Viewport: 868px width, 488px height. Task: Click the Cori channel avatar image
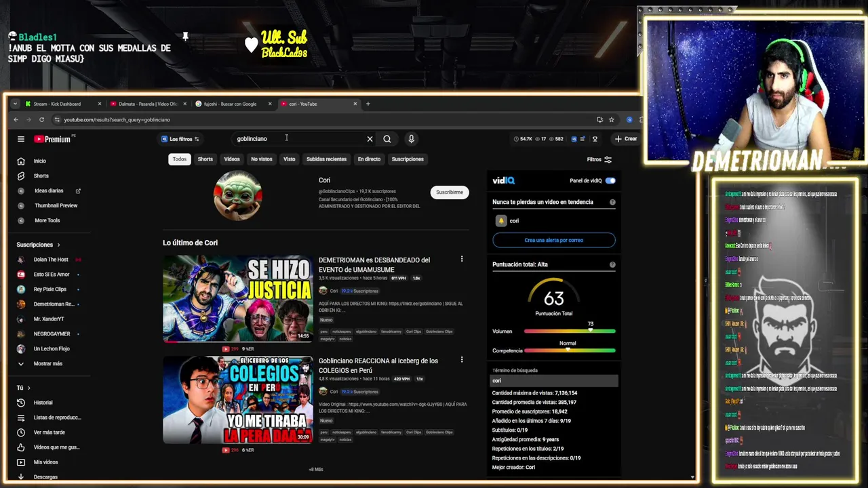click(237, 195)
